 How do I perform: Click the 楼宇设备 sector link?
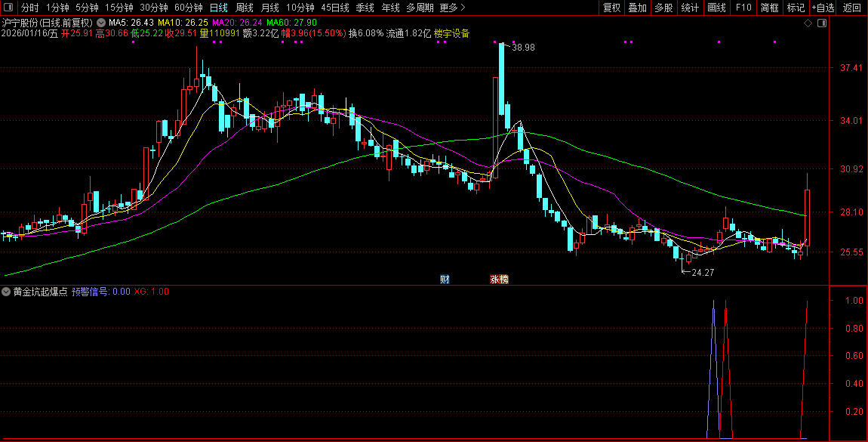451,34
